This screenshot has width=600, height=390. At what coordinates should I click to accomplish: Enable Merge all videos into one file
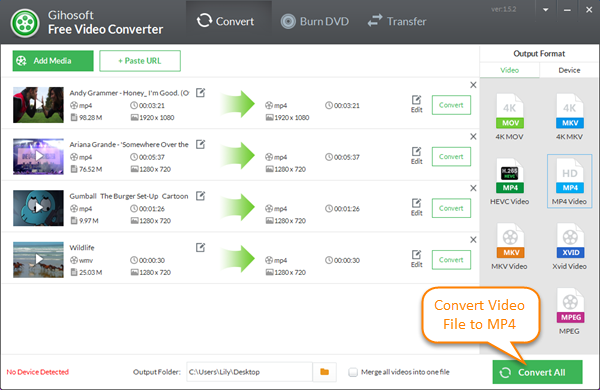click(x=353, y=372)
